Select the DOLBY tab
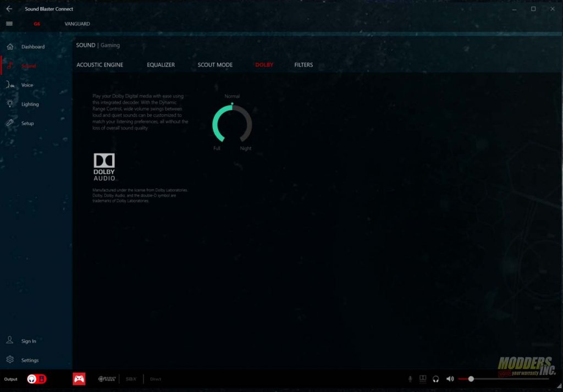Screen dimensions: 563x392 264,65
